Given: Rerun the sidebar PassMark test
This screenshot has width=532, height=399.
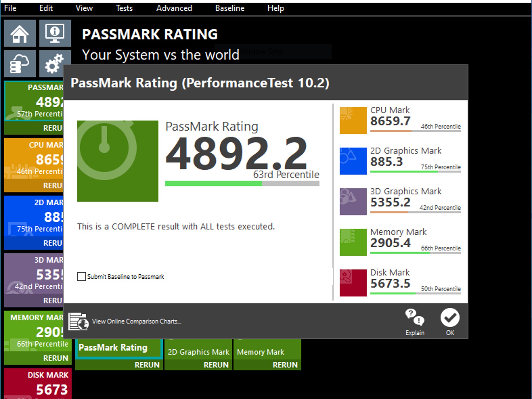Looking at the screenshot, I should click(x=53, y=128).
